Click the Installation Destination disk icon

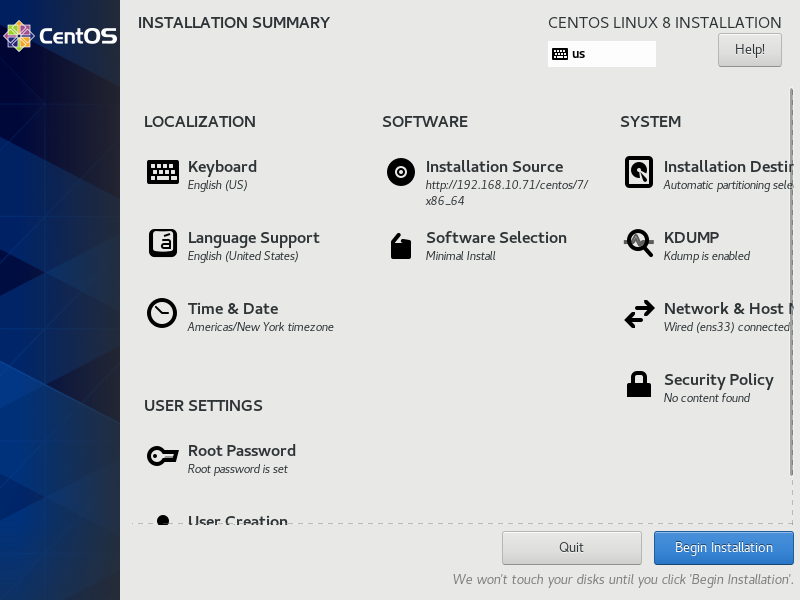(x=639, y=172)
